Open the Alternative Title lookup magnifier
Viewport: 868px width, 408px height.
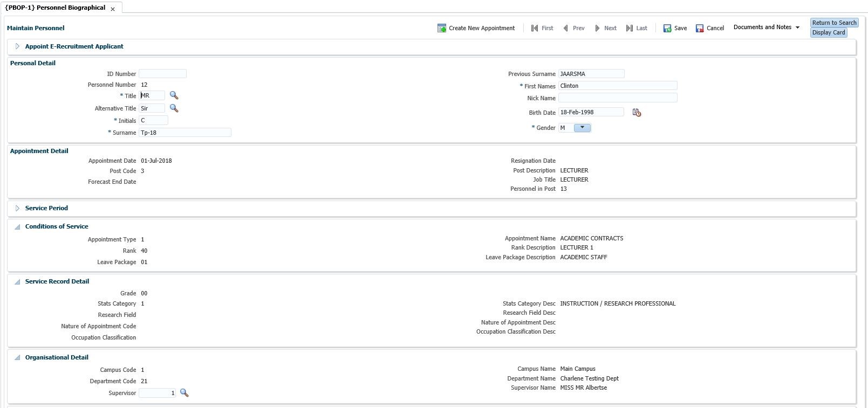[174, 108]
